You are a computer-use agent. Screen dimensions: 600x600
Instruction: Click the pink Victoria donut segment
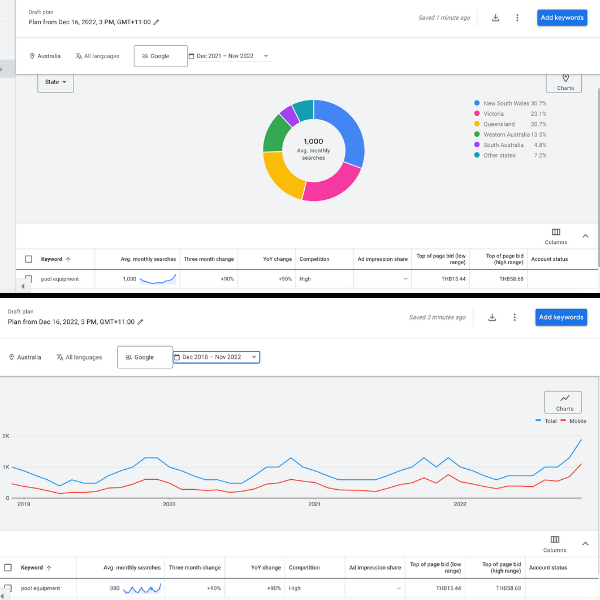[x=332, y=184]
